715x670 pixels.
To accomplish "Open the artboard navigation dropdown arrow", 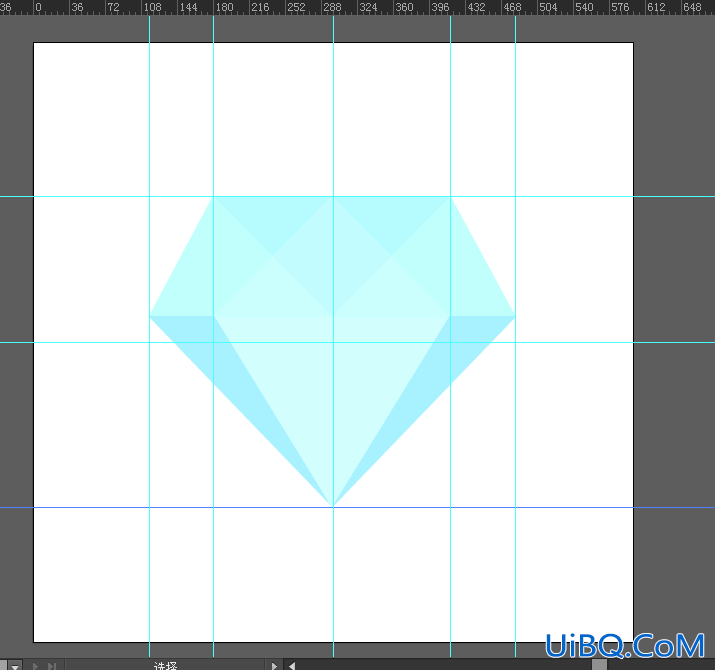I will [x=15, y=666].
